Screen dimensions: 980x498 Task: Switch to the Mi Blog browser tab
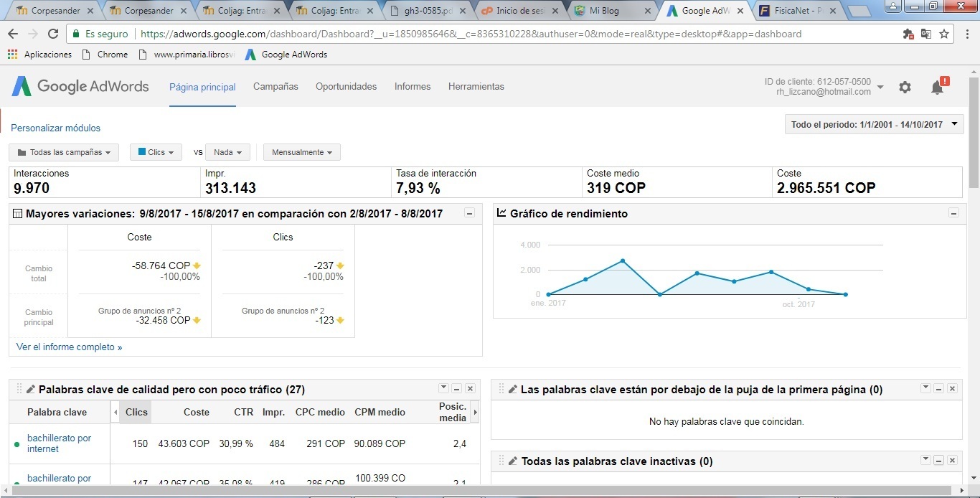coord(612,11)
